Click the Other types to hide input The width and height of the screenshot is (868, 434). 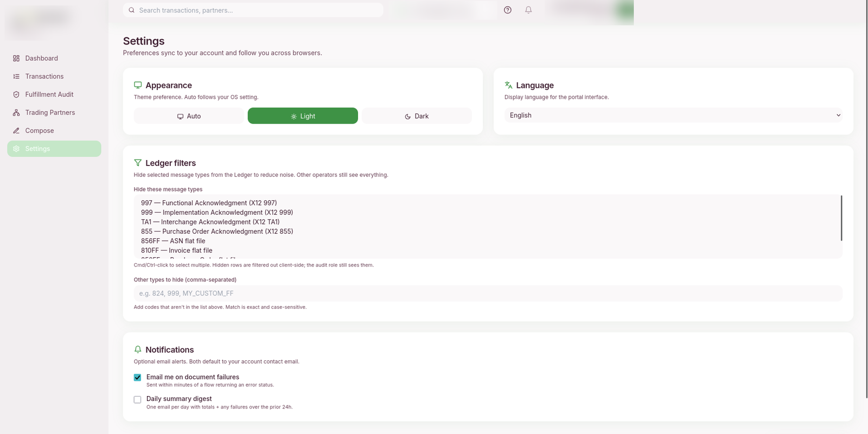[x=488, y=293]
